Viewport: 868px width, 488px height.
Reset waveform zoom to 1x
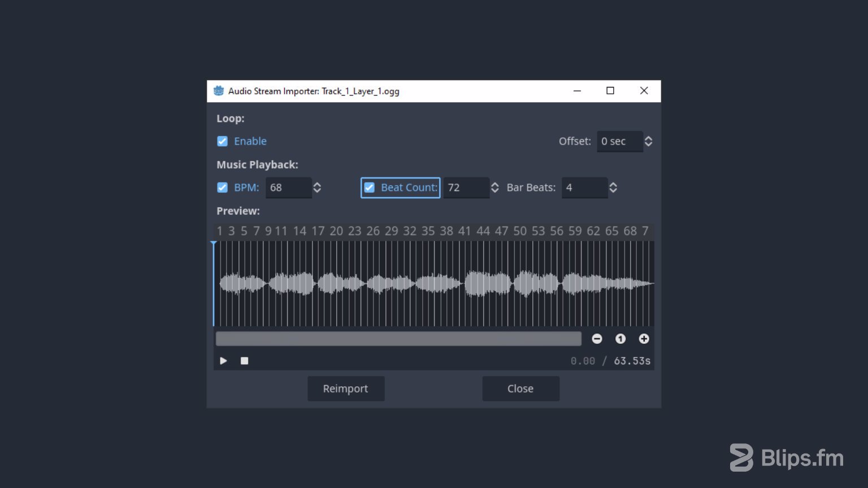point(620,339)
